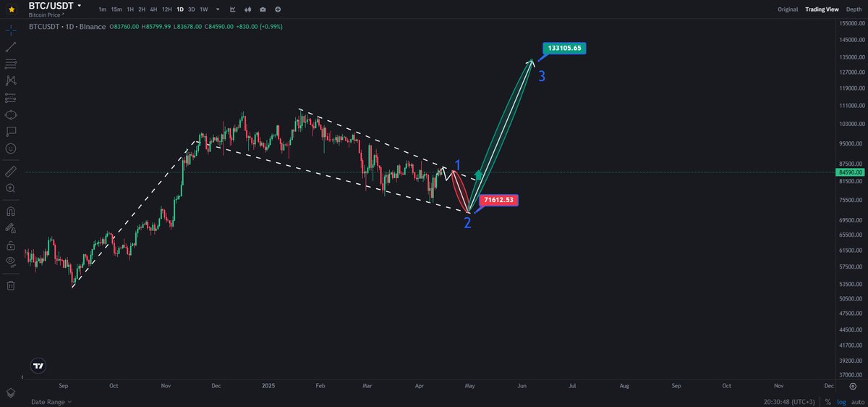The image size is (868, 407).
Task: Select the 12H timeframe
Action: pos(167,9)
